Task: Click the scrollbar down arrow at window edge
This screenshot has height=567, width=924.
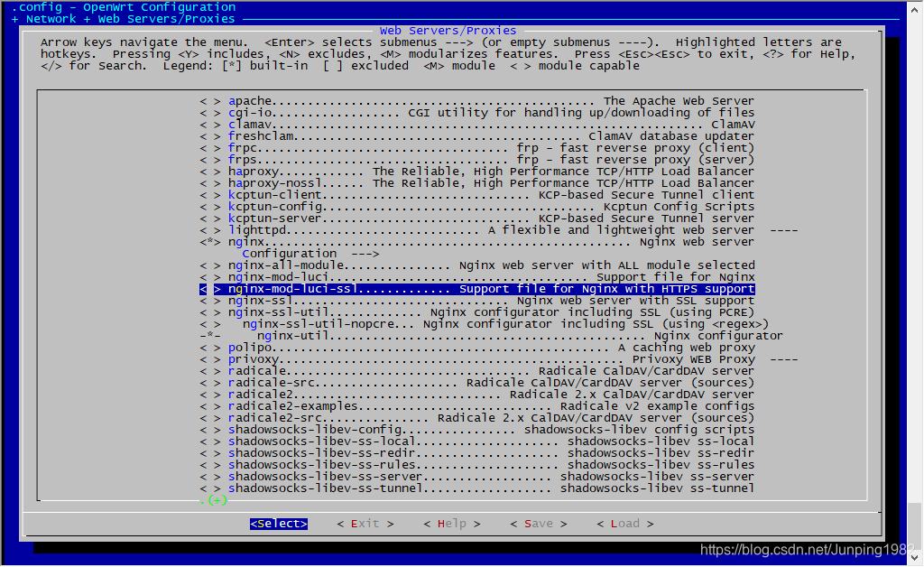Action: point(915,558)
